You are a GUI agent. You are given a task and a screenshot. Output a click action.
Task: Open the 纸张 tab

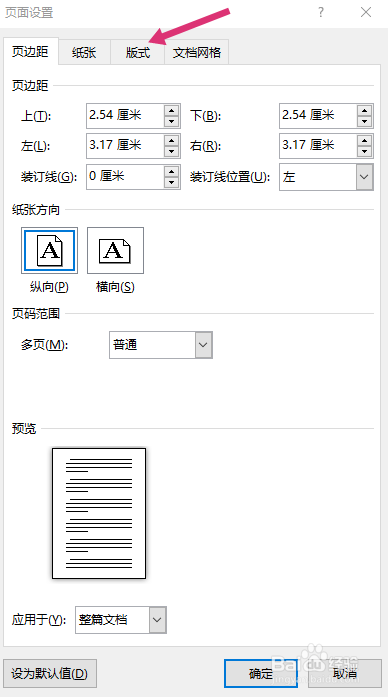(84, 52)
